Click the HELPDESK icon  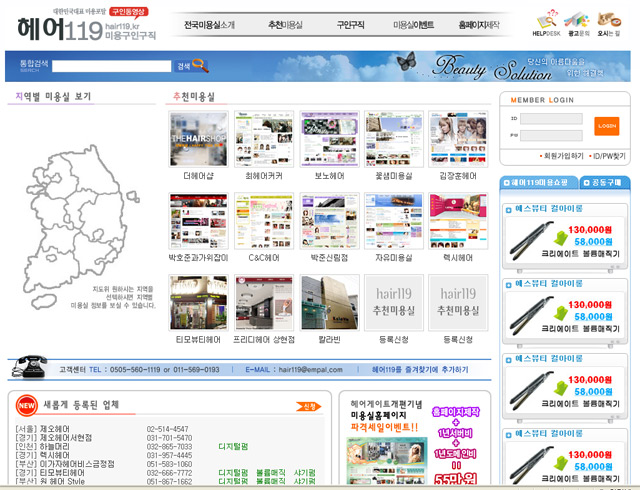coord(546,22)
